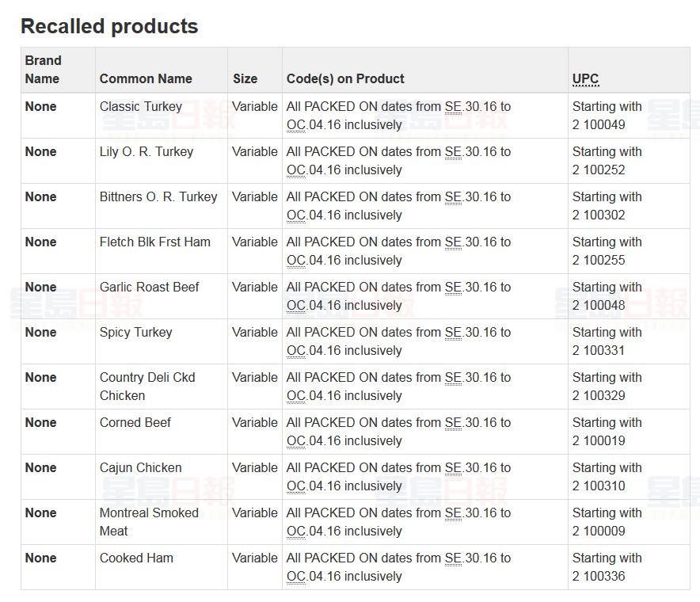Click the OC abbreviation in Cooked Ham row
Image resolution: width=700 pixels, height=602 pixels.
click(x=296, y=576)
